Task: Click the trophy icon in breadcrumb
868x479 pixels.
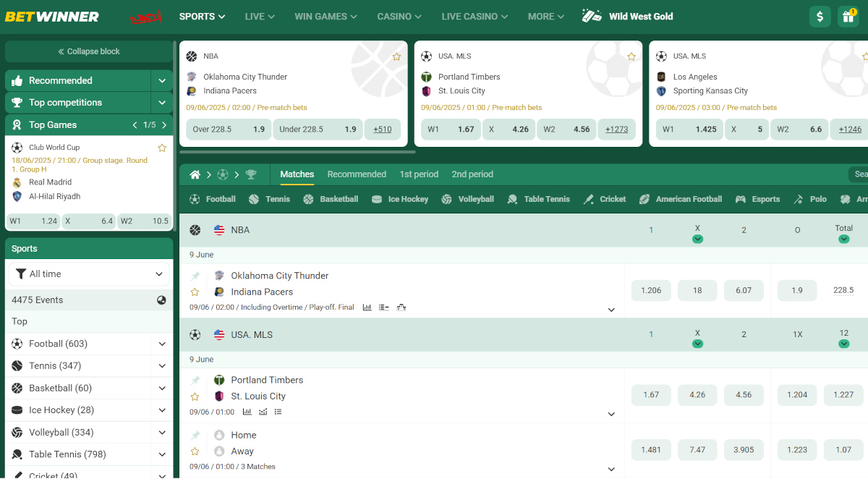Action: [x=251, y=174]
